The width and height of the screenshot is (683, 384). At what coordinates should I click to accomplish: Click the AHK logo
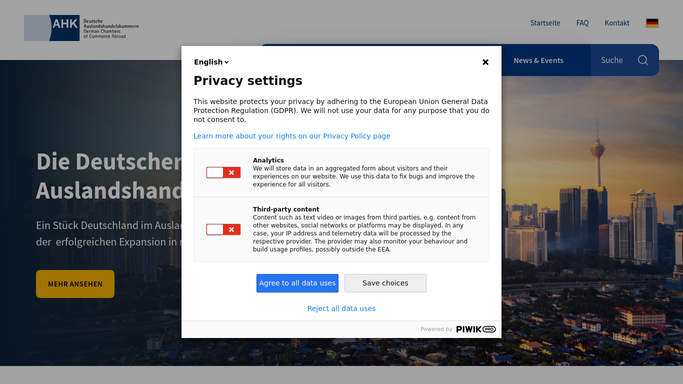tap(81, 28)
